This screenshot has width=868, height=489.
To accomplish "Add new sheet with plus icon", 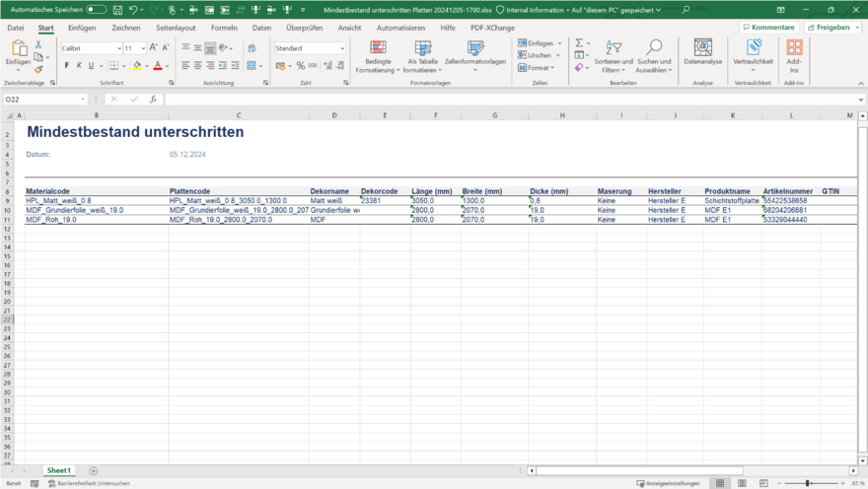I will 94,470.
